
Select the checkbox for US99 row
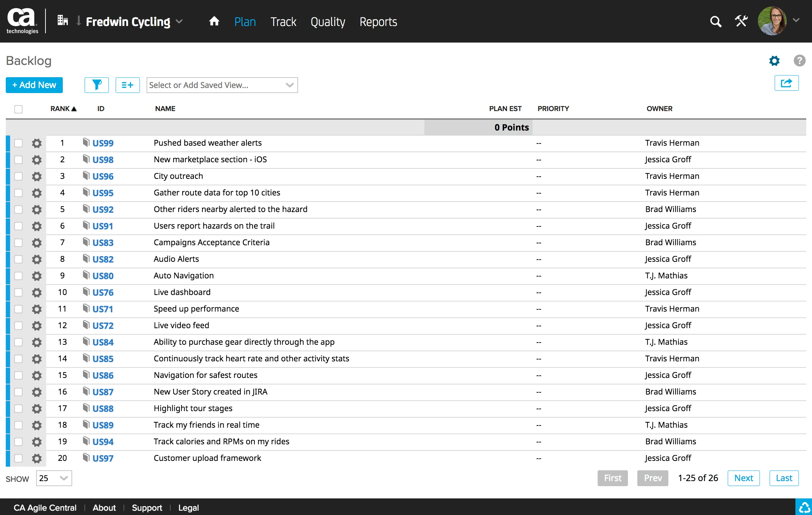pos(18,143)
